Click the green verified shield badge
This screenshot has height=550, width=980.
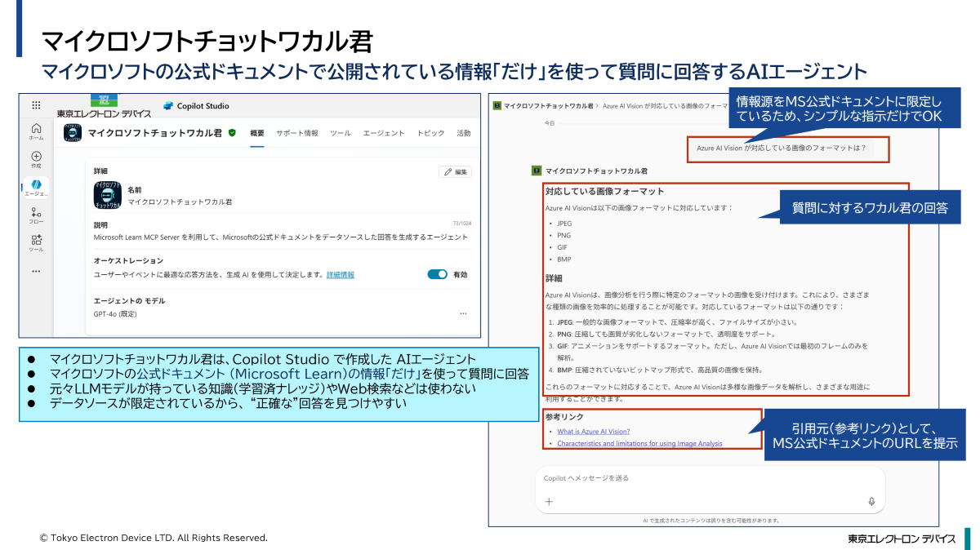232,133
